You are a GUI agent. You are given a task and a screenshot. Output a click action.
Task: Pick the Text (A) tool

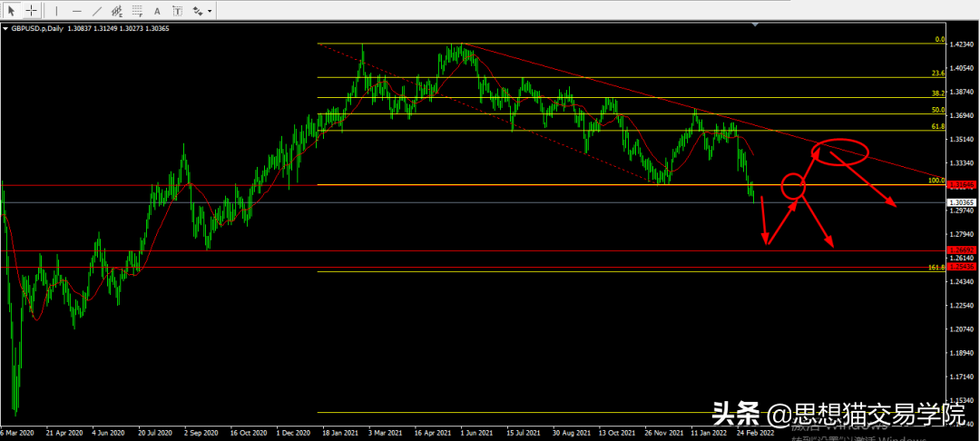(158, 10)
